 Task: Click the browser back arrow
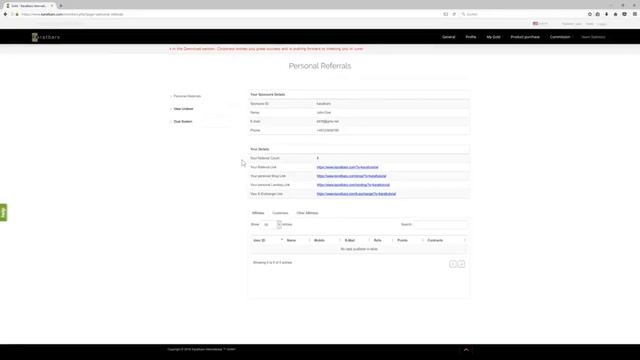(5, 14)
